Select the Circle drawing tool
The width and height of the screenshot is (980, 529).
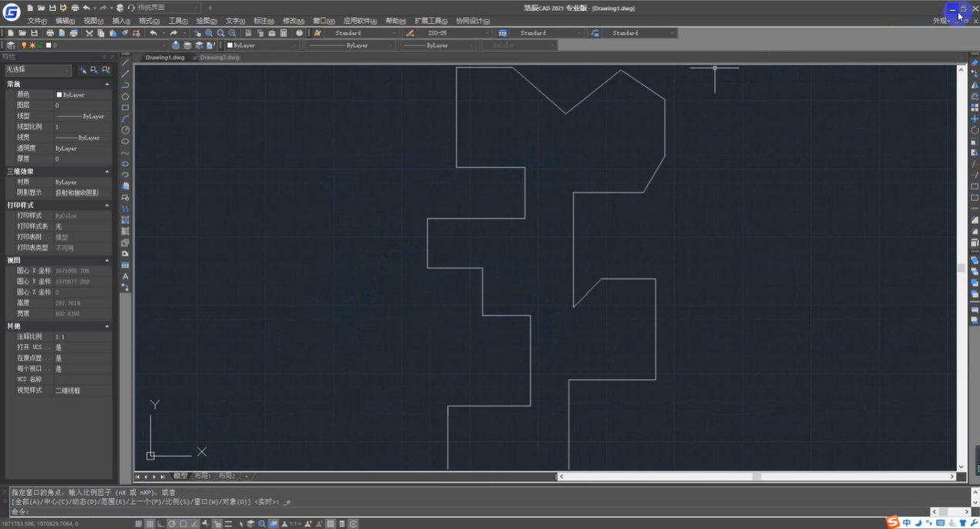point(126,130)
